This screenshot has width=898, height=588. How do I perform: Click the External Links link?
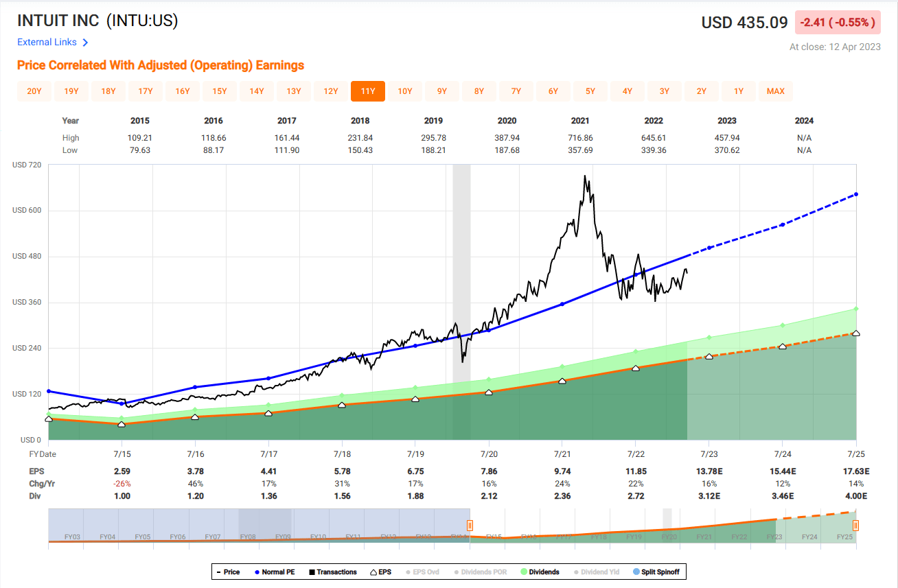point(46,42)
